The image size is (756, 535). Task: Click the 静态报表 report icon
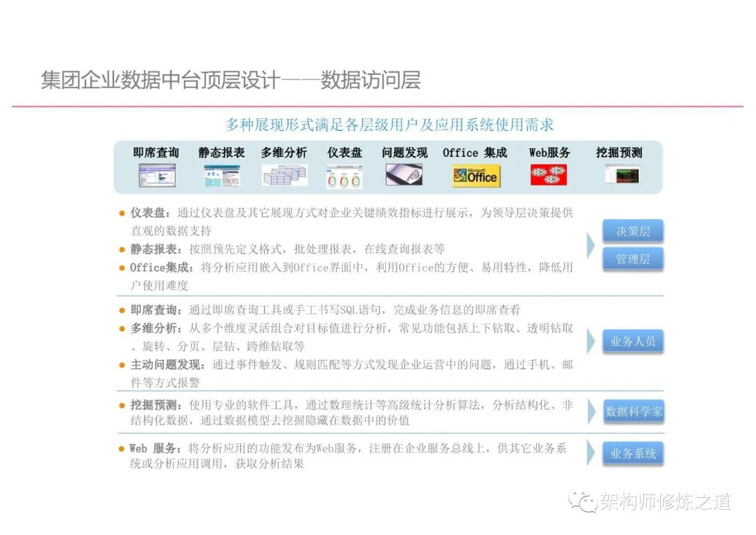pos(222,176)
